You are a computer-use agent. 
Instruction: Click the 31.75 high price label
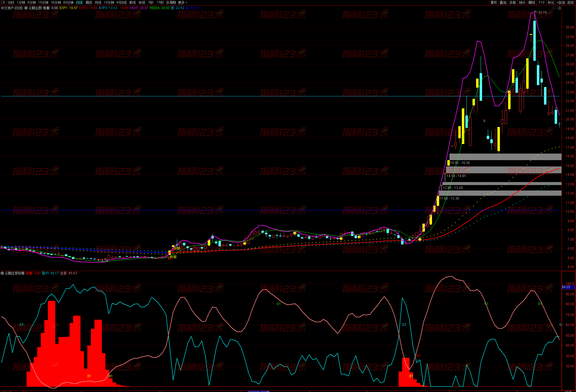[x=542, y=13]
